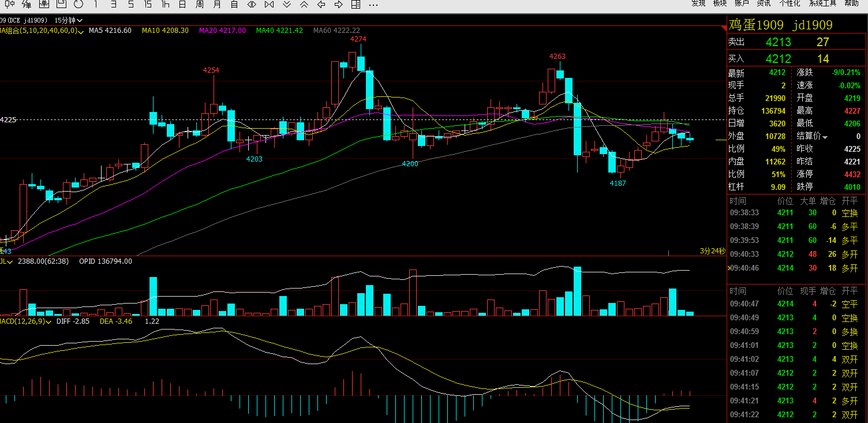This screenshot has width=868, height=423.
Task: Select the 1h period button
Action: (165, 4)
